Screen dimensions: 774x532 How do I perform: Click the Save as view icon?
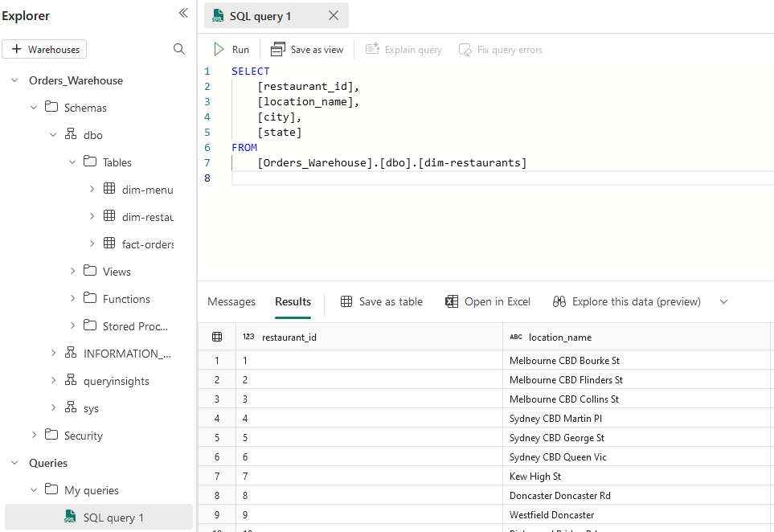(278, 49)
